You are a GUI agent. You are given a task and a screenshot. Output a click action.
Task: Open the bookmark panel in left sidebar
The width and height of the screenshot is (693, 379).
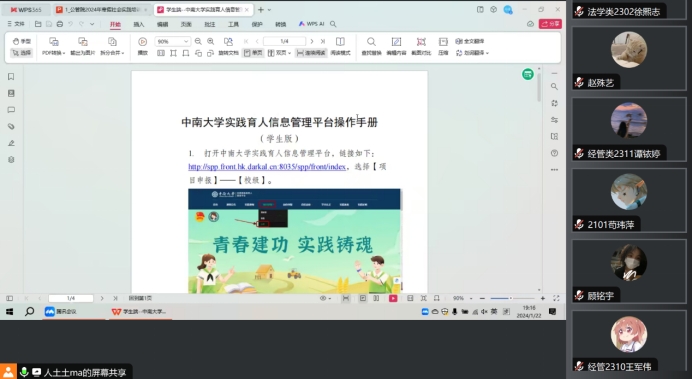(11, 76)
